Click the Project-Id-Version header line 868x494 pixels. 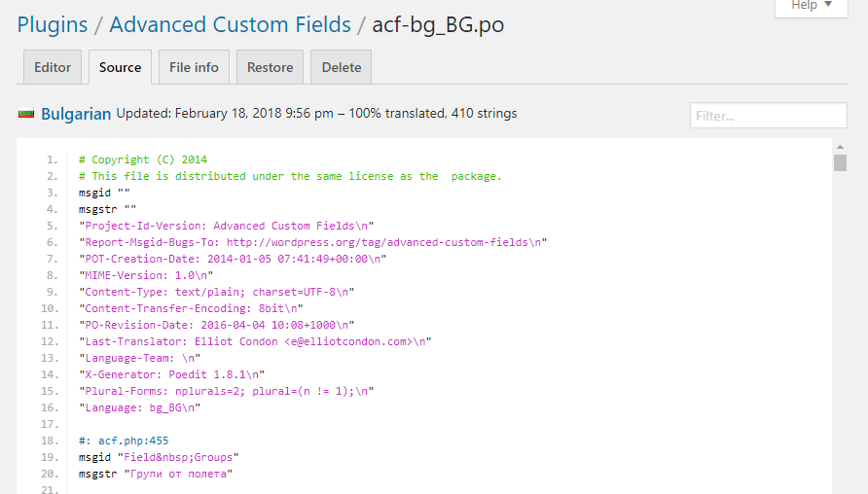(x=226, y=226)
